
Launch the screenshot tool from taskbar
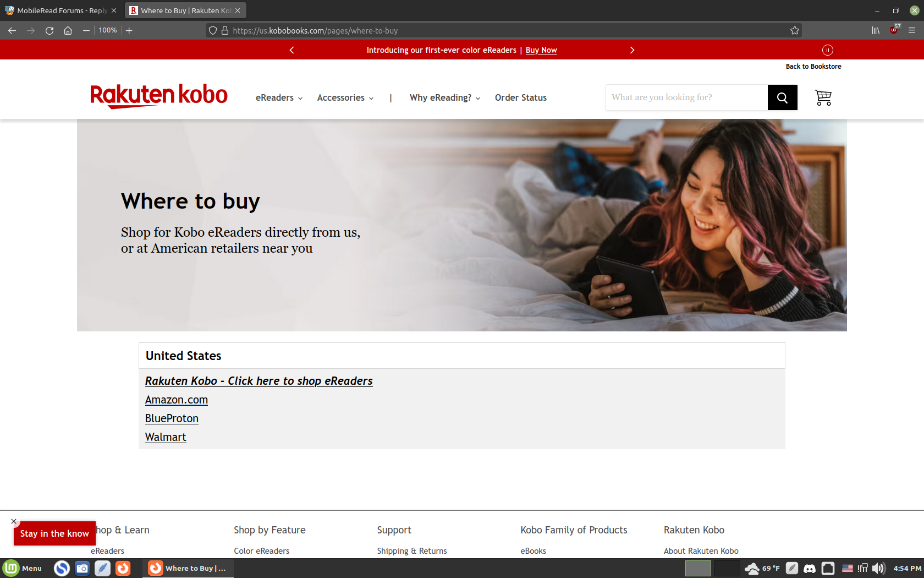(82, 568)
